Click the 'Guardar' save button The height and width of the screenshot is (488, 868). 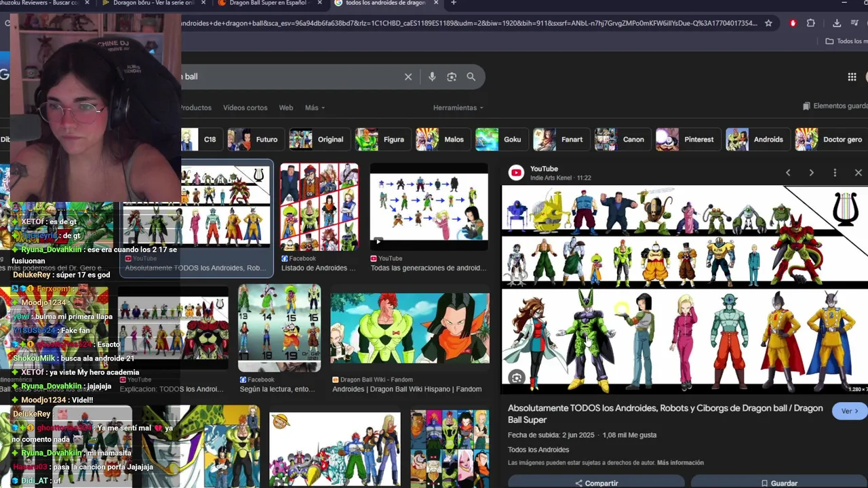[x=778, y=483]
